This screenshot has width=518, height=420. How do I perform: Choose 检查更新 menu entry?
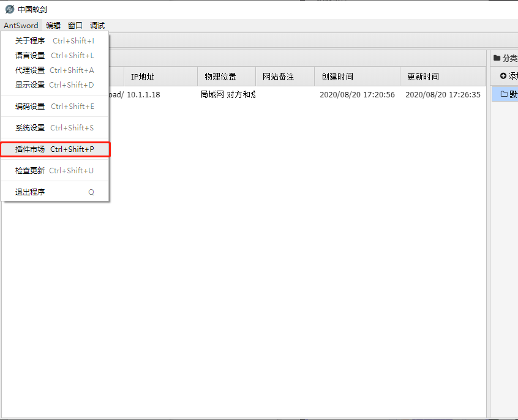(54, 171)
